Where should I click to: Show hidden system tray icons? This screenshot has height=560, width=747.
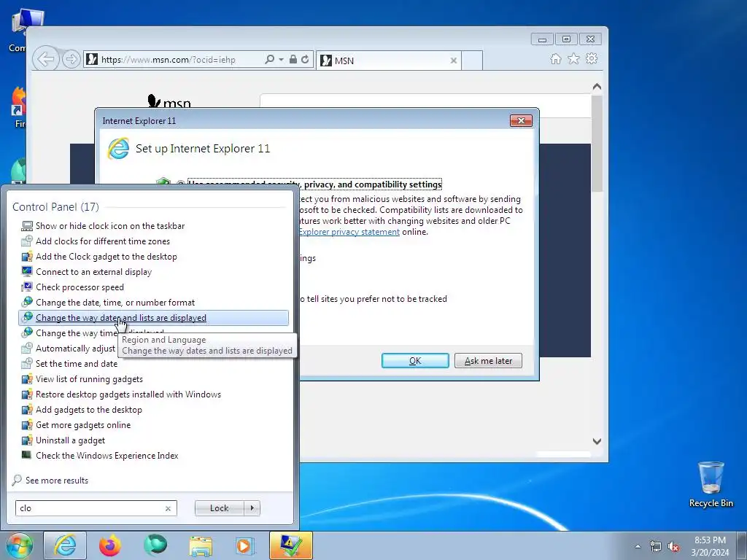pyautogui.click(x=638, y=546)
